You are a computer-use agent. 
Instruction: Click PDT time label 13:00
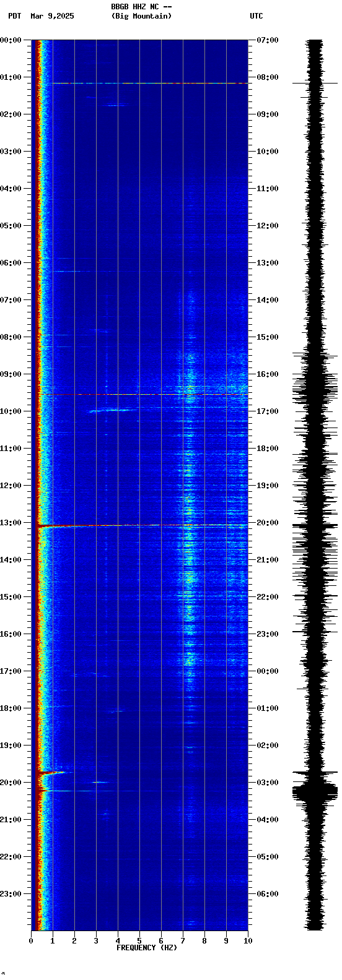click(11, 523)
